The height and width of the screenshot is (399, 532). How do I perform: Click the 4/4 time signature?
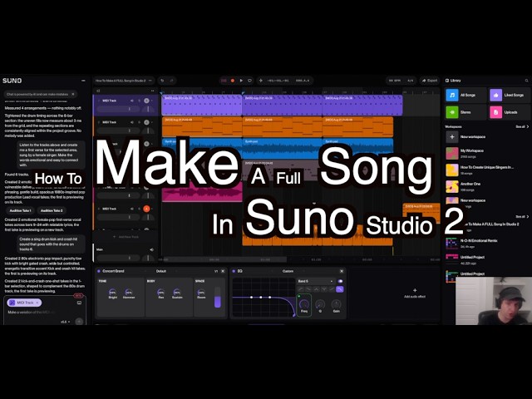410,81
